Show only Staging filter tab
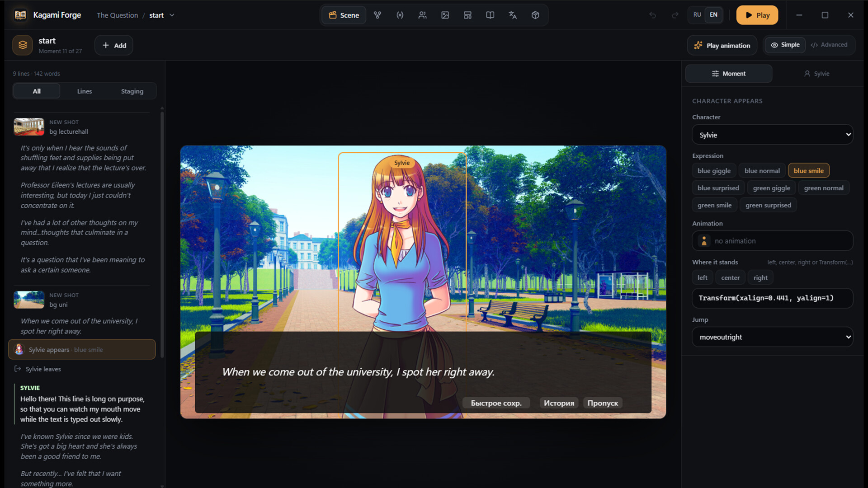 coord(132,91)
